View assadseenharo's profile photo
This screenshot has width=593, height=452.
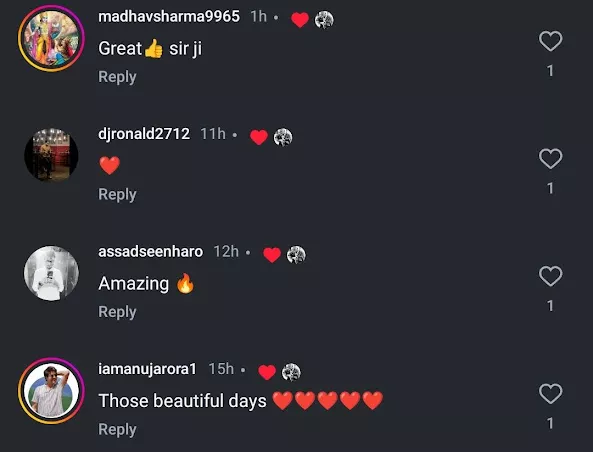coord(51,273)
